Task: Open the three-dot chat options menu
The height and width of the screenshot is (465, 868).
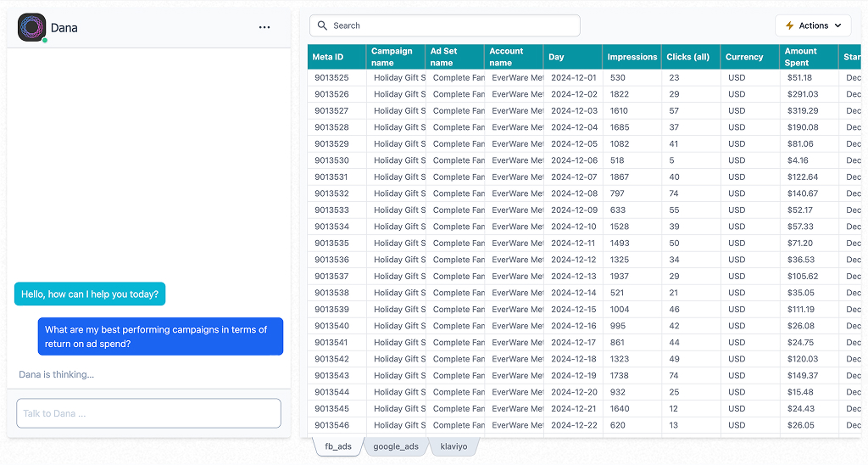Action: (x=264, y=27)
